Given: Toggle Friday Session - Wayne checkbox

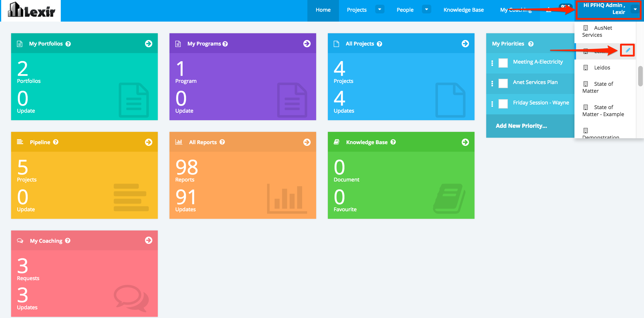Looking at the screenshot, I should 503,104.
